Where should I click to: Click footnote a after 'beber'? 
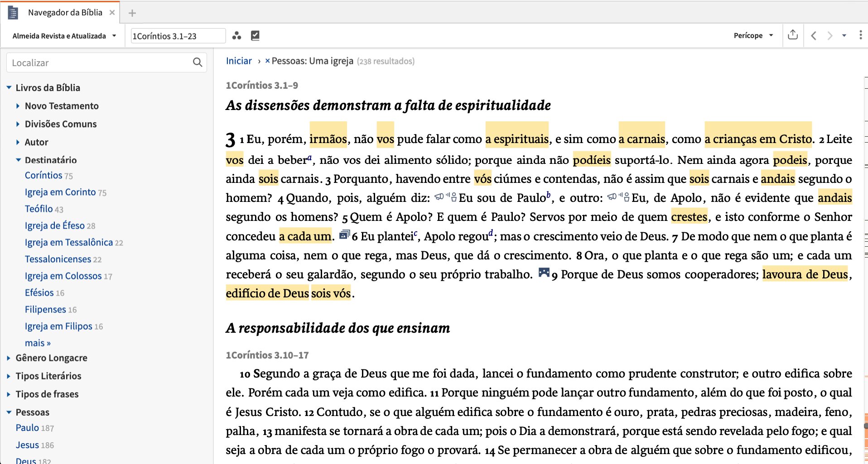tap(309, 157)
